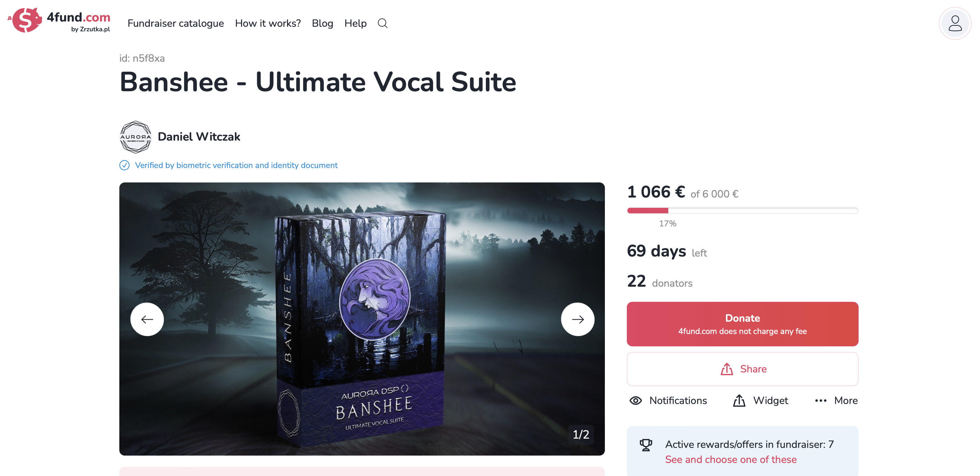
Task: Click the red Donate button
Action: pos(742,324)
